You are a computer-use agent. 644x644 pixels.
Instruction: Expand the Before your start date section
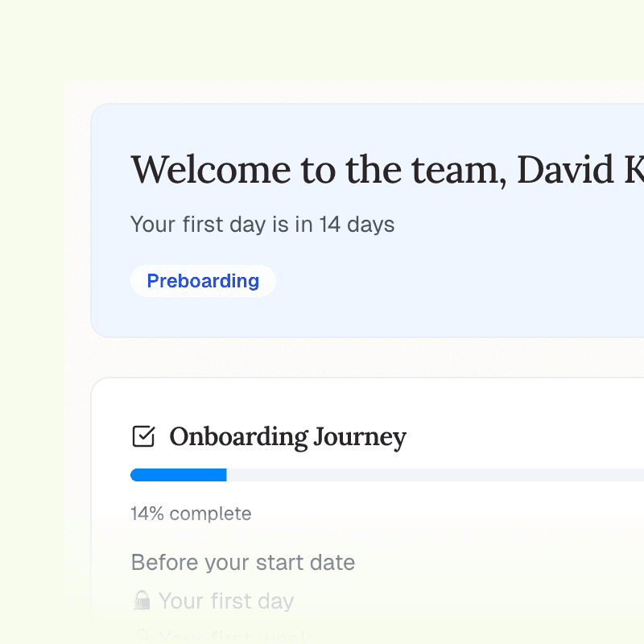tap(242, 562)
